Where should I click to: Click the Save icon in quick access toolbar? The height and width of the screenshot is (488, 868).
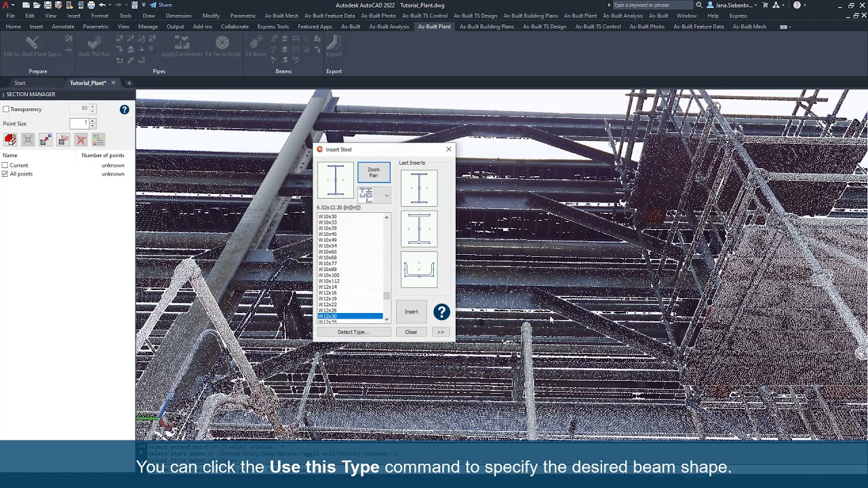[x=47, y=5]
